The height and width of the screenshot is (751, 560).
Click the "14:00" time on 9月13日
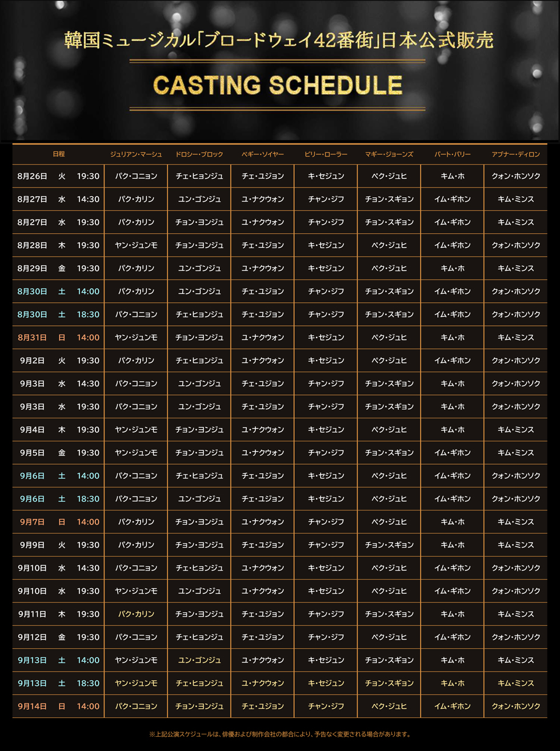(88, 660)
